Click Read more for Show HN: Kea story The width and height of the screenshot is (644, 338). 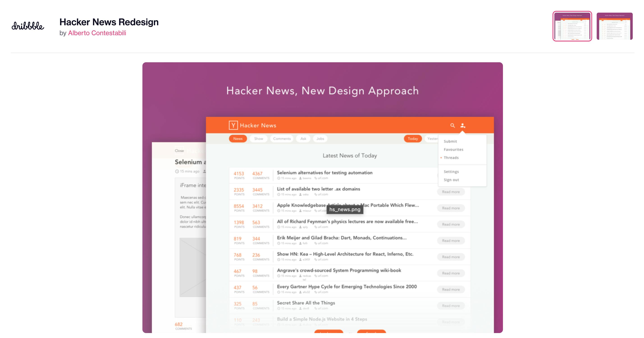tap(451, 257)
